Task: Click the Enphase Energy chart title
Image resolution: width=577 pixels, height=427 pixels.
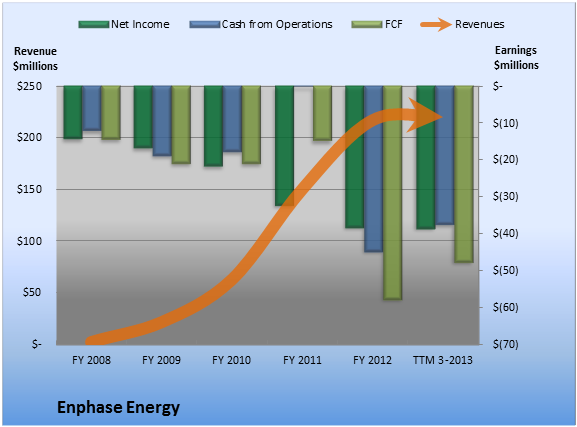Action: tap(118, 408)
